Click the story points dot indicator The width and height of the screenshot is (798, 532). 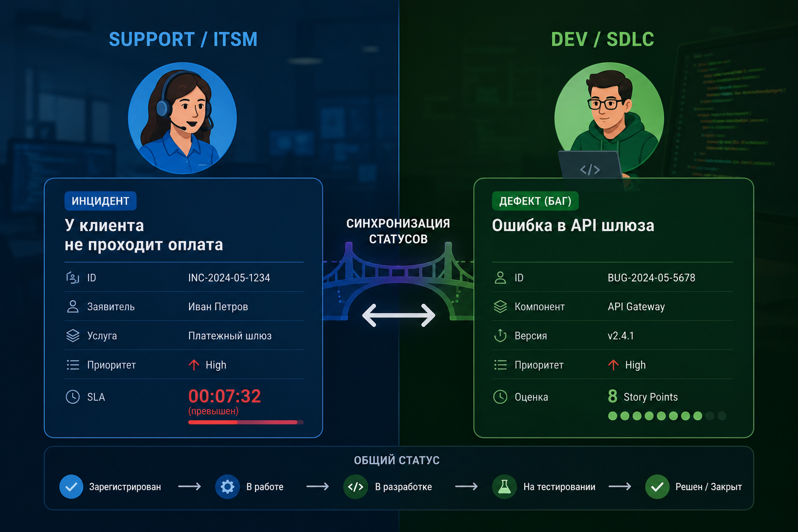click(667, 416)
